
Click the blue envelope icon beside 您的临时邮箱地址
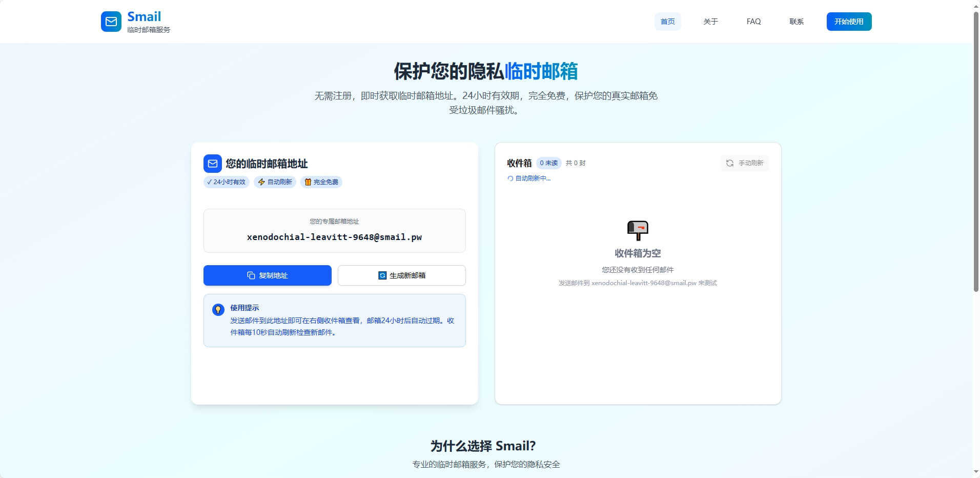coord(212,163)
